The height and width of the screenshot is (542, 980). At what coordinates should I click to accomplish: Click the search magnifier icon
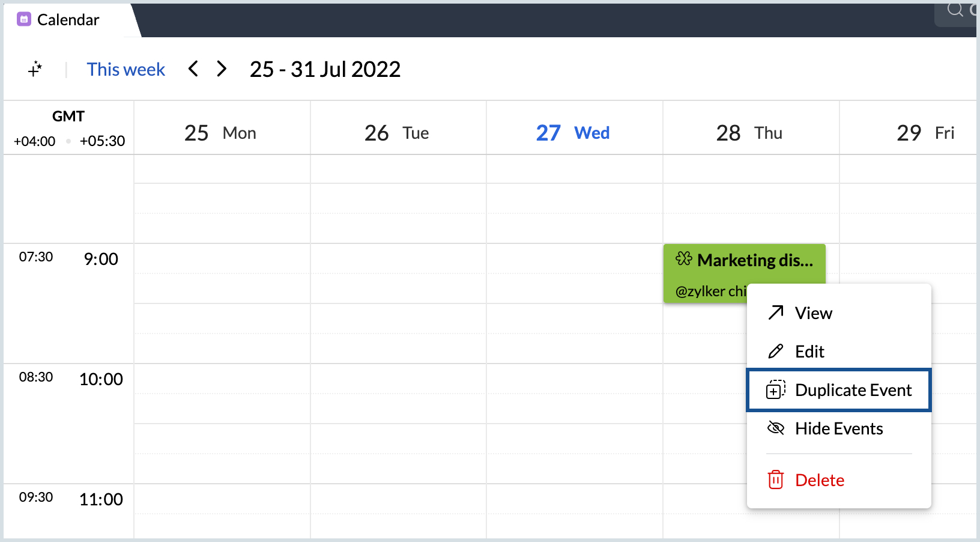pos(955,10)
